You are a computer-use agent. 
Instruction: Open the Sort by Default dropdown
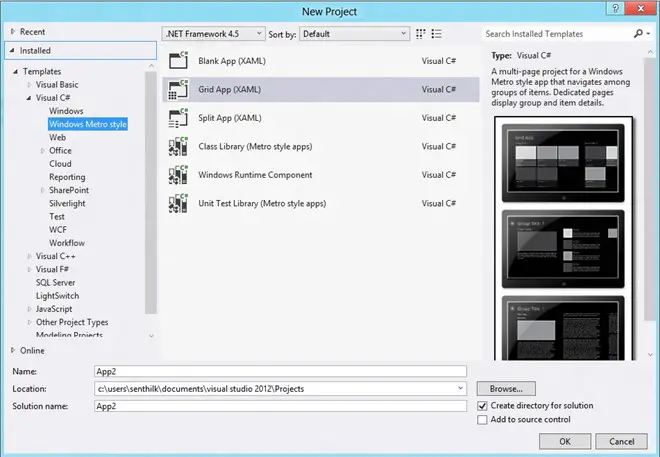pyautogui.click(x=354, y=34)
